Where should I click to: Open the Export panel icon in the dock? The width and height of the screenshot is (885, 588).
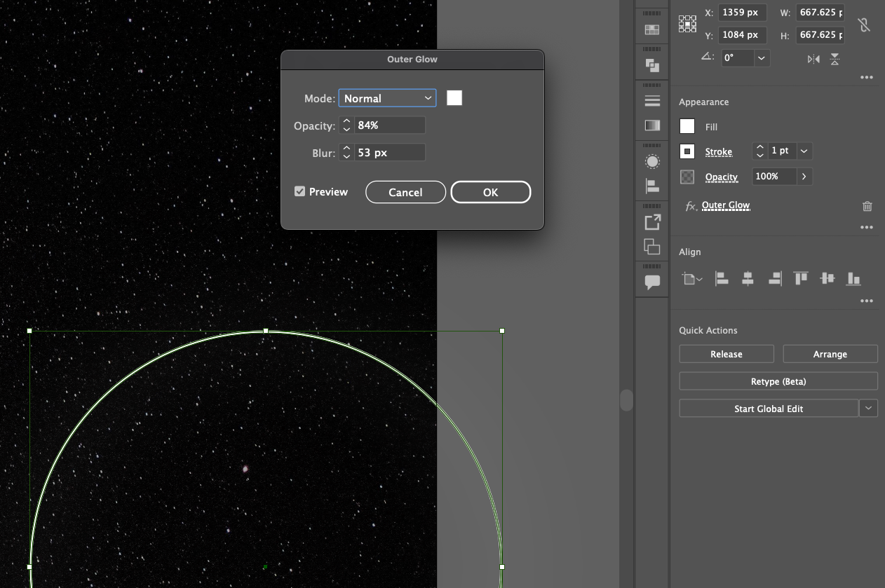651,221
